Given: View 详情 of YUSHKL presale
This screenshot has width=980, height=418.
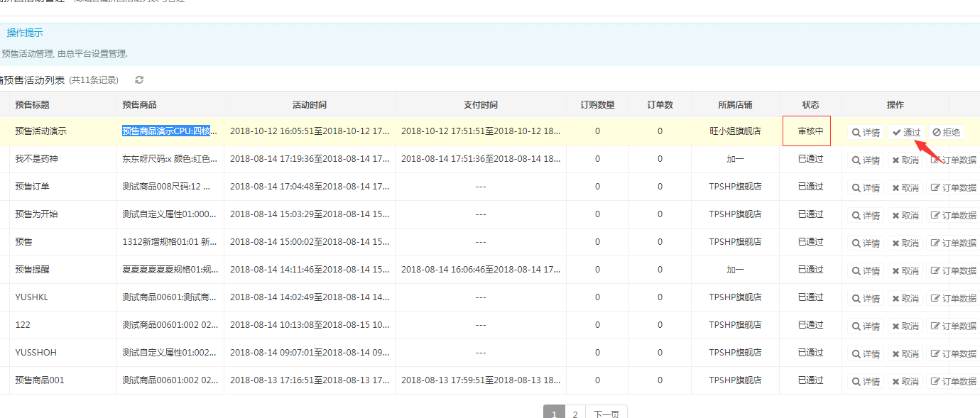Looking at the screenshot, I should (x=866, y=299).
